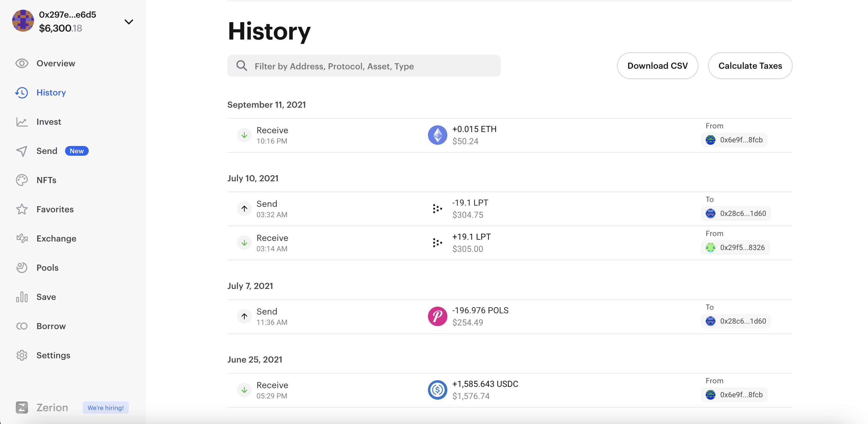The width and height of the screenshot is (868, 424).
Task: Click receive arrow icon for +19.1 LPT
Action: pyautogui.click(x=244, y=243)
